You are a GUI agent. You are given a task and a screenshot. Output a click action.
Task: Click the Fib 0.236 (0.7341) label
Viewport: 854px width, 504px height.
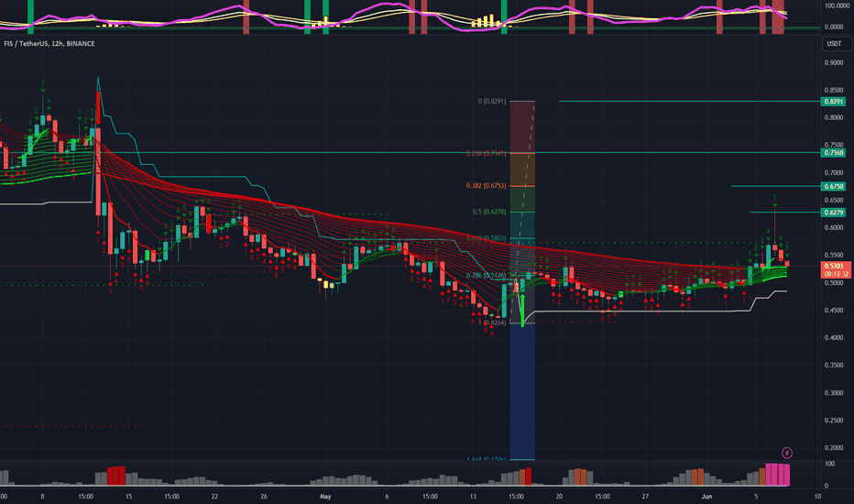click(486, 154)
